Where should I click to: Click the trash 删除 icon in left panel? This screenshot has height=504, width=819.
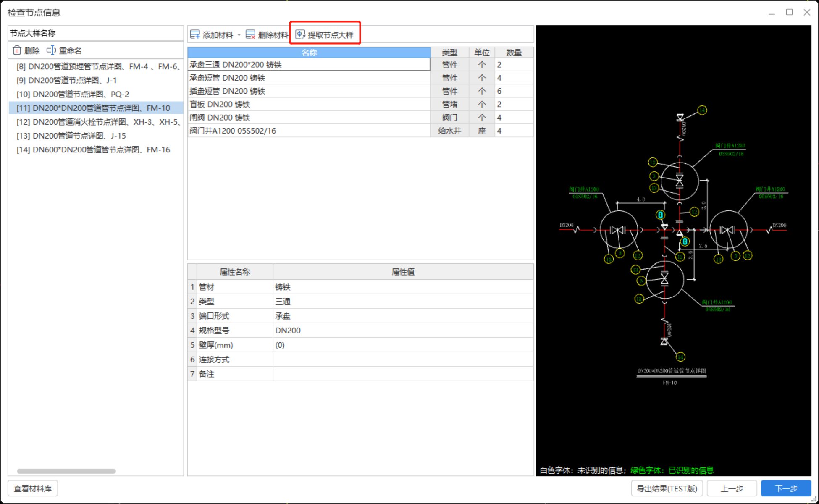17,50
